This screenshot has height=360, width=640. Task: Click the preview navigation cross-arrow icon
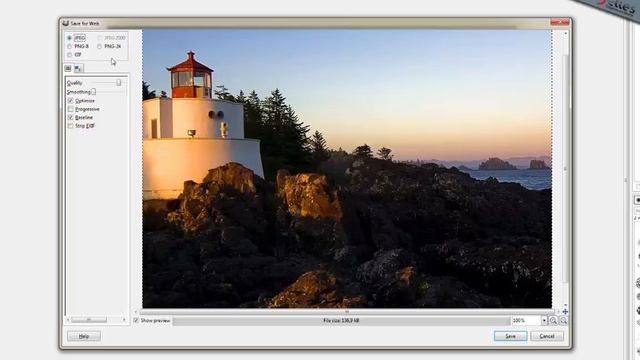[565, 311]
